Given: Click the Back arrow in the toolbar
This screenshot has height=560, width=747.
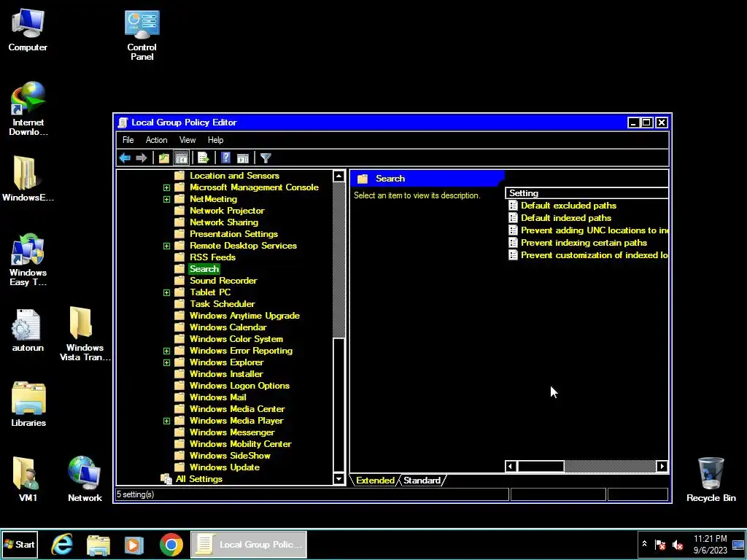Looking at the screenshot, I should (x=125, y=158).
